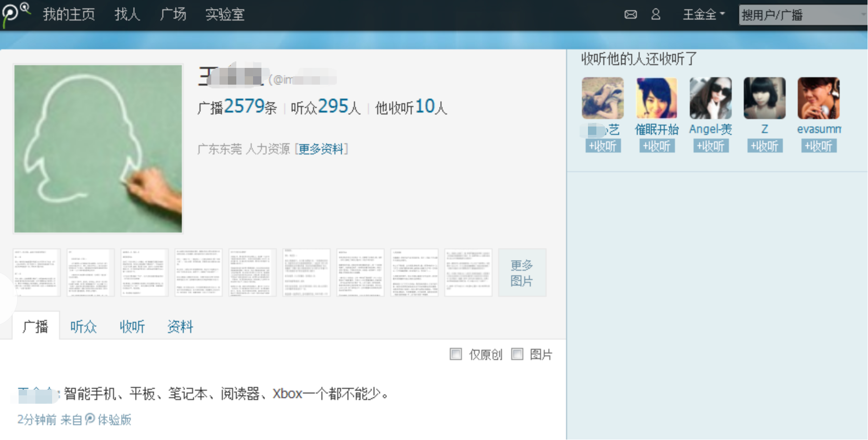
Task: Open the messages envelope icon
Action: 630,14
